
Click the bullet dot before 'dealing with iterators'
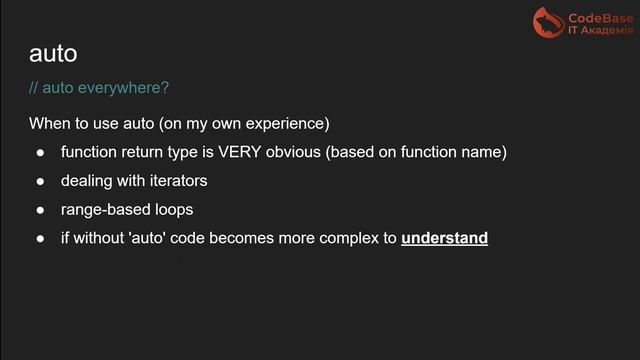40,182
